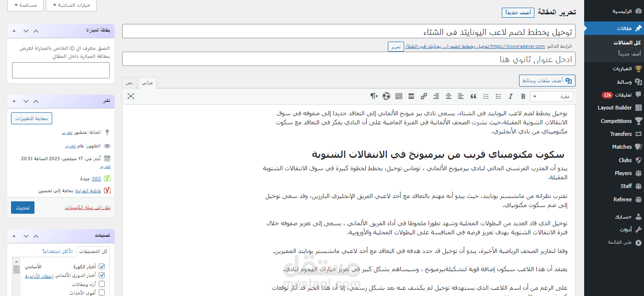The height and width of the screenshot is (296, 644).
Task: Move بطاقة المباراة panel down
Action: tap(26, 30)
